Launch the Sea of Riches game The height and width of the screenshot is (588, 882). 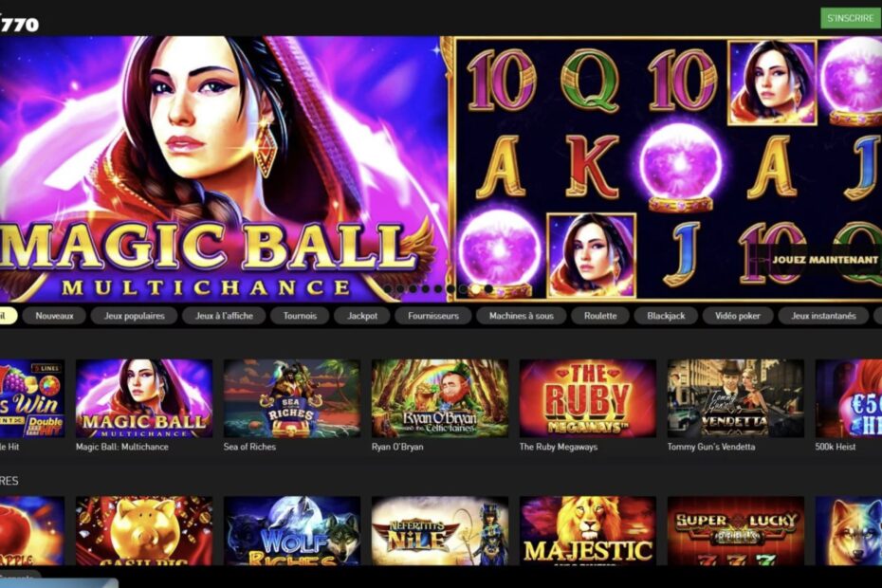click(292, 398)
